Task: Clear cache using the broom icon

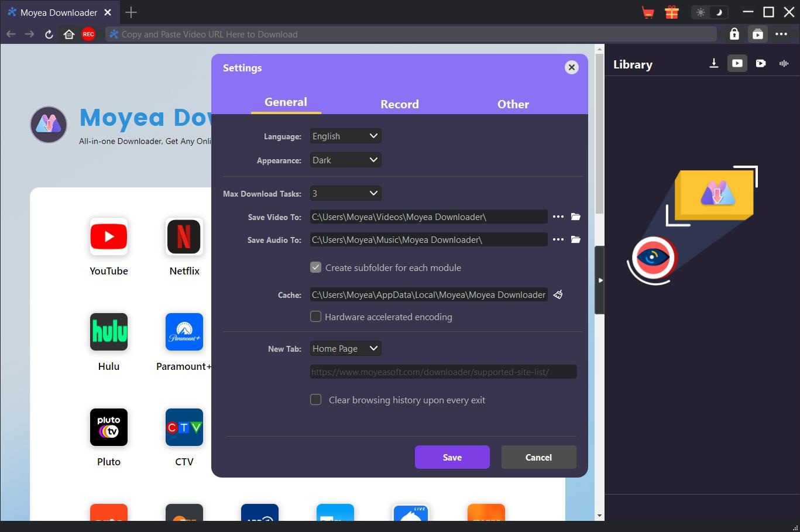Action: [558, 294]
